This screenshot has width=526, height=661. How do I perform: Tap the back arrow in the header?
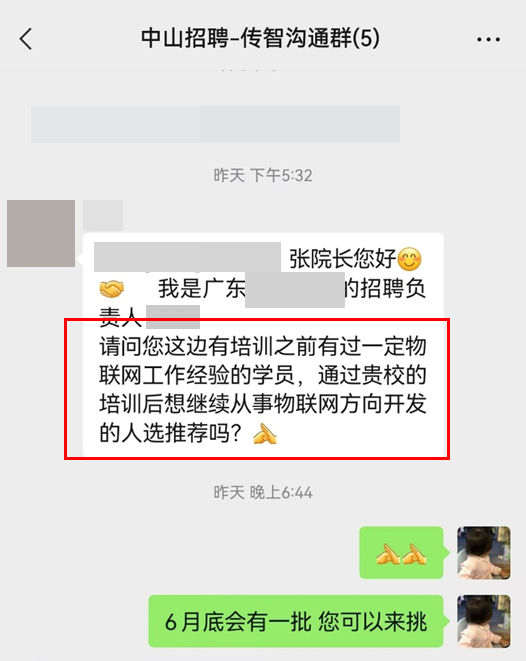click(26, 39)
